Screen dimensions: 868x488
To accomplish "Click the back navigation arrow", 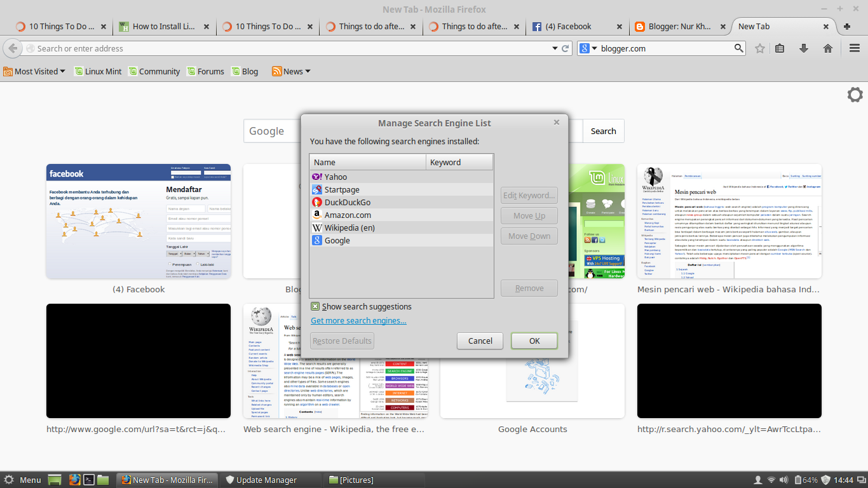I will pyautogui.click(x=11, y=48).
